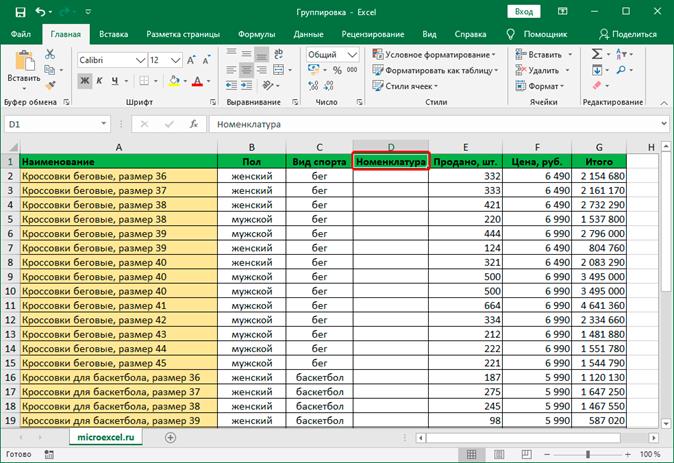Screen dimensions: 674x463
Task: Click the Формат button in Ячейки
Action: pos(540,86)
